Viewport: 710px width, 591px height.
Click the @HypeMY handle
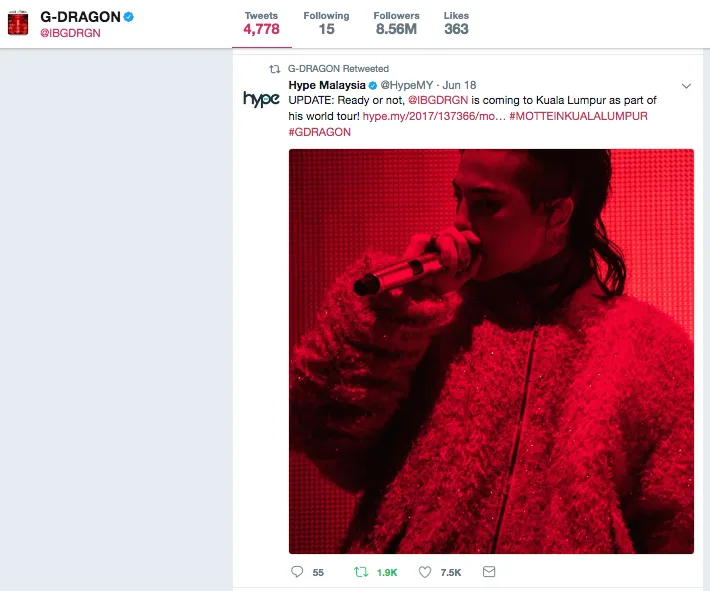[407, 85]
